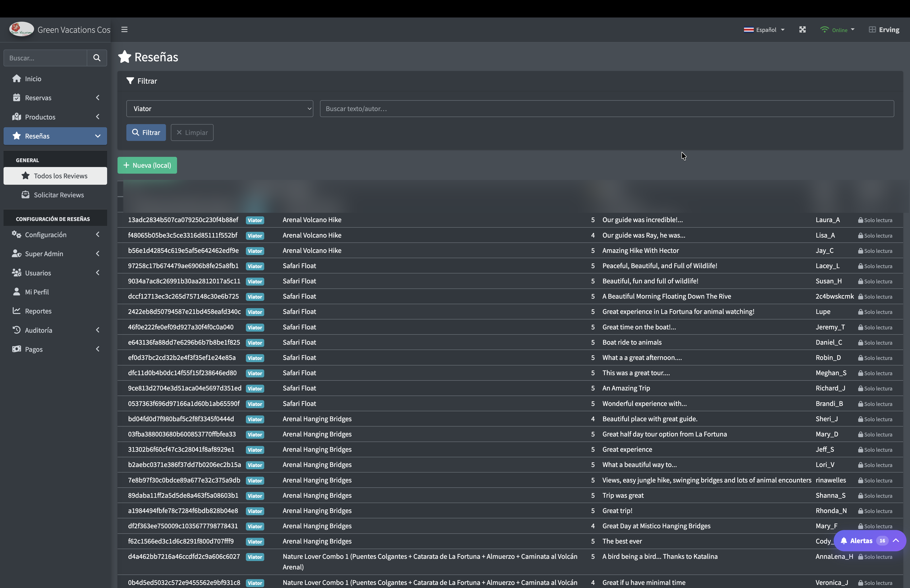
Task: Expand the Alertas panel arrow
Action: [895, 540]
